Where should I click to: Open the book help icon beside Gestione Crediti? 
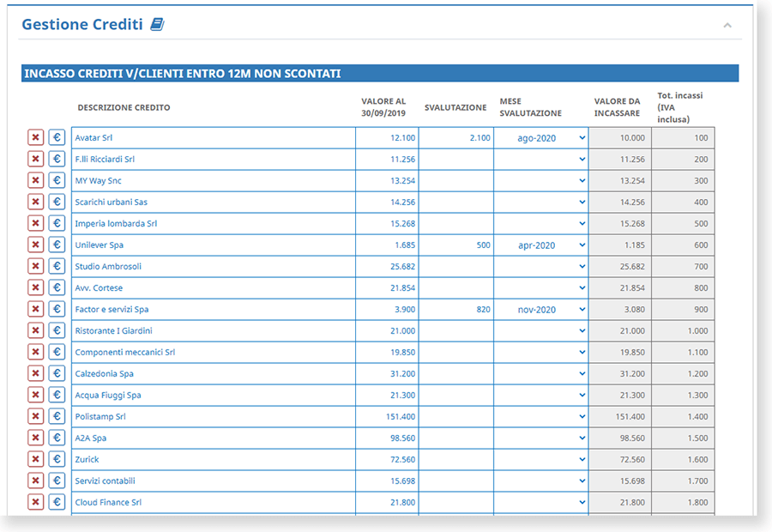[157, 24]
